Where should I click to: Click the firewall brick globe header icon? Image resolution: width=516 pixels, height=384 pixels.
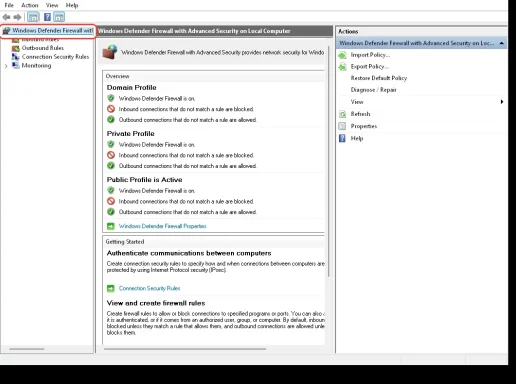coord(110,52)
